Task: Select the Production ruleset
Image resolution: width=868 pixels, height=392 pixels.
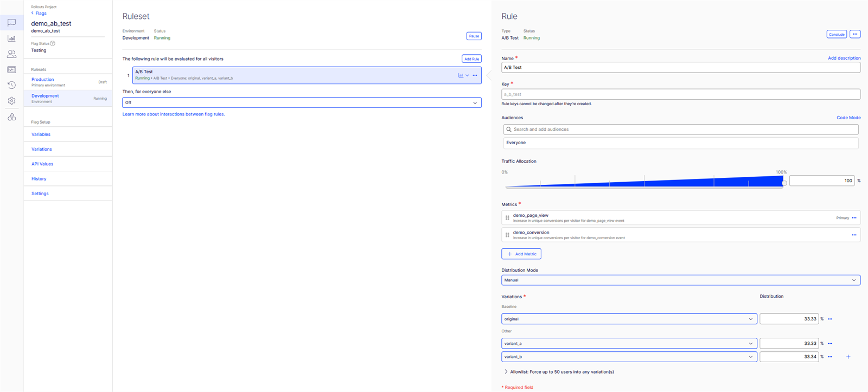Action: tap(68, 82)
